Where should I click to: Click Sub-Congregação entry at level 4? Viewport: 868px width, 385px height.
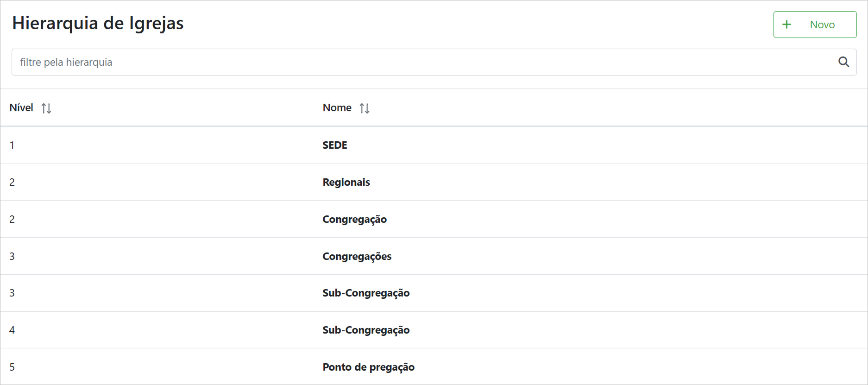point(366,330)
